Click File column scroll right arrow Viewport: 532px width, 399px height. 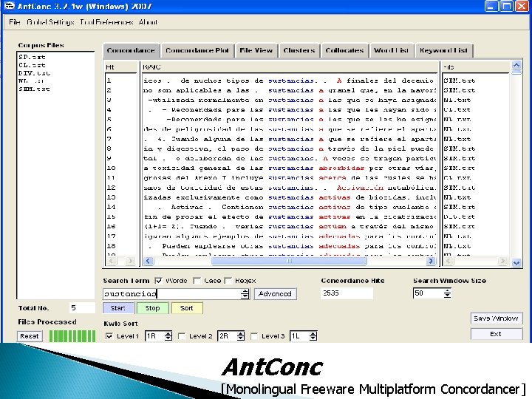[x=502, y=261]
